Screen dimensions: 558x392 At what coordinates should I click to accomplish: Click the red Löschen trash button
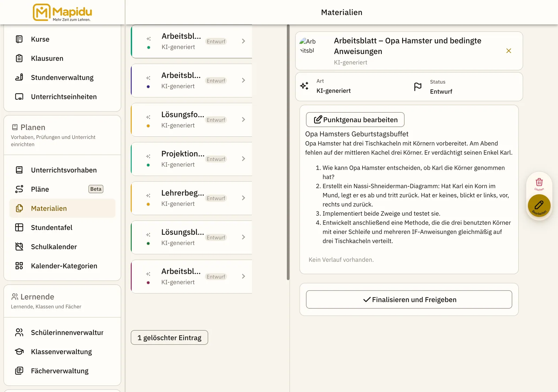pyautogui.click(x=539, y=183)
